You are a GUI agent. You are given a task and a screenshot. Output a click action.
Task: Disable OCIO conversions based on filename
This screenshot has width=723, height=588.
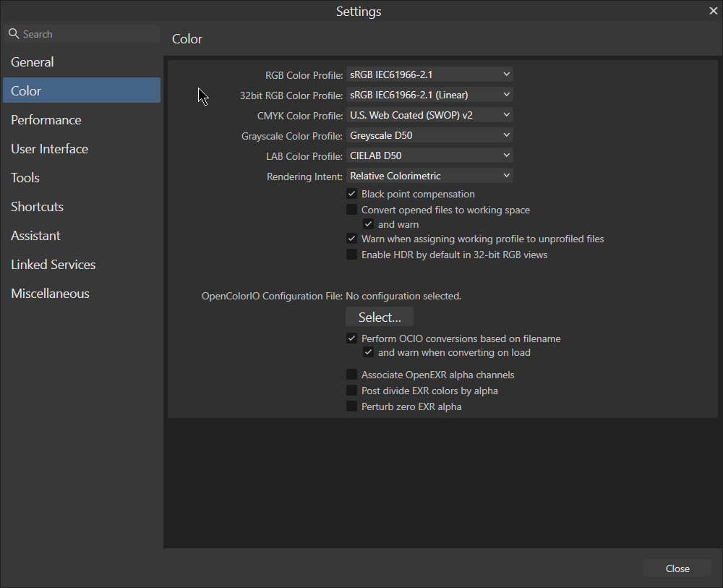pyautogui.click(x=352, y=338)
